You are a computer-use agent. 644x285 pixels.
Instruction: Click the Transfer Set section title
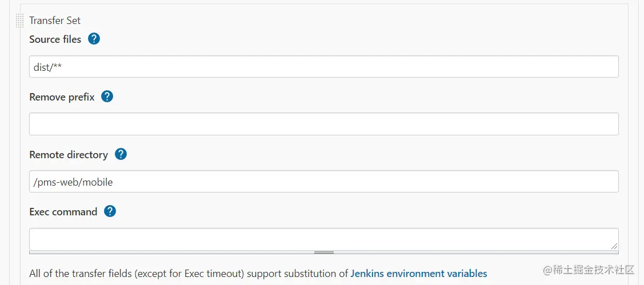55,21
